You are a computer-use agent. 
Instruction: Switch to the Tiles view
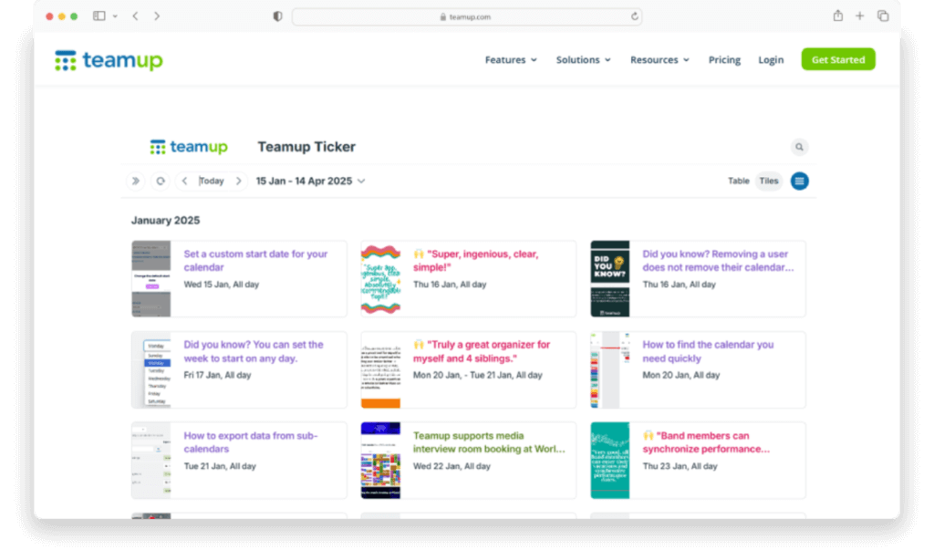[769, 181]
